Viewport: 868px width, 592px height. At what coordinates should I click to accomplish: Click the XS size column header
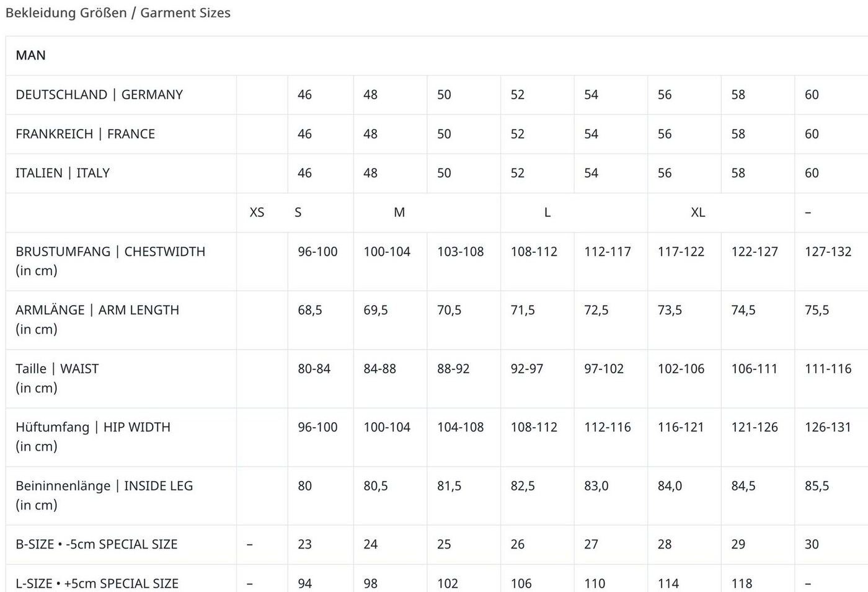coord(257,213)
